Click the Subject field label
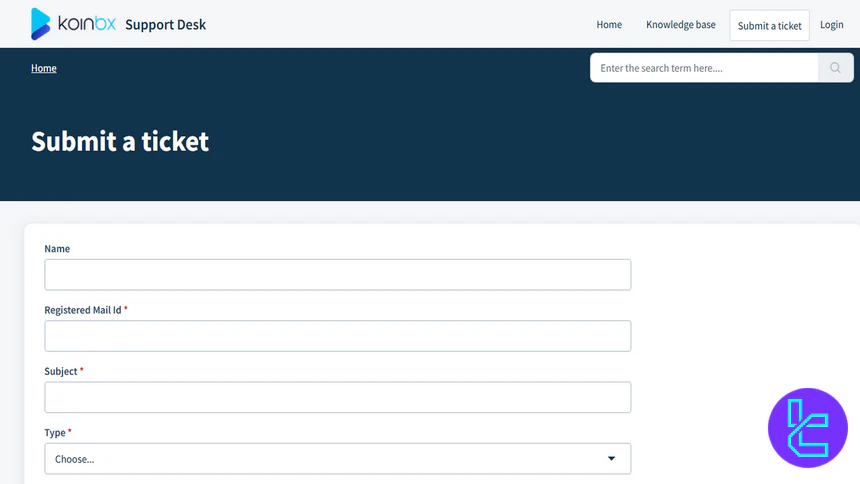The image size is (860, 484). tap(61, 371)
